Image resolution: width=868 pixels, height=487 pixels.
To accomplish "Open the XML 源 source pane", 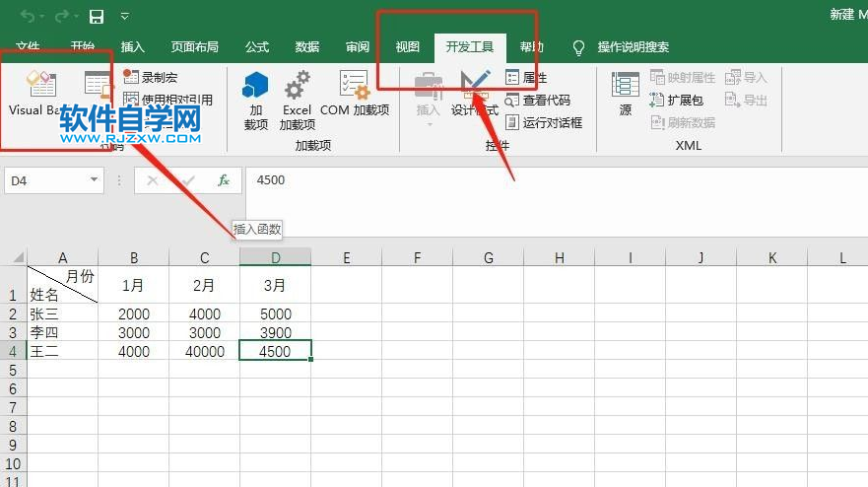I will [x=626, y=94].
